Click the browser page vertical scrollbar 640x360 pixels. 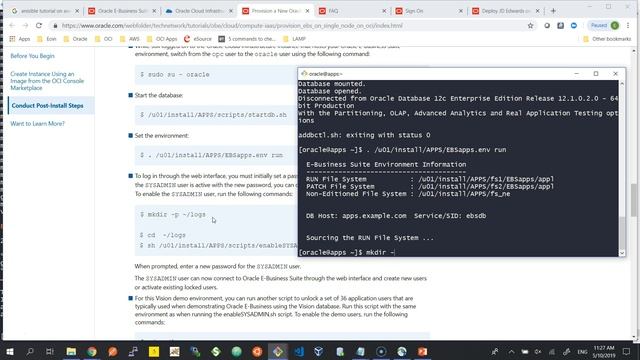634,200
